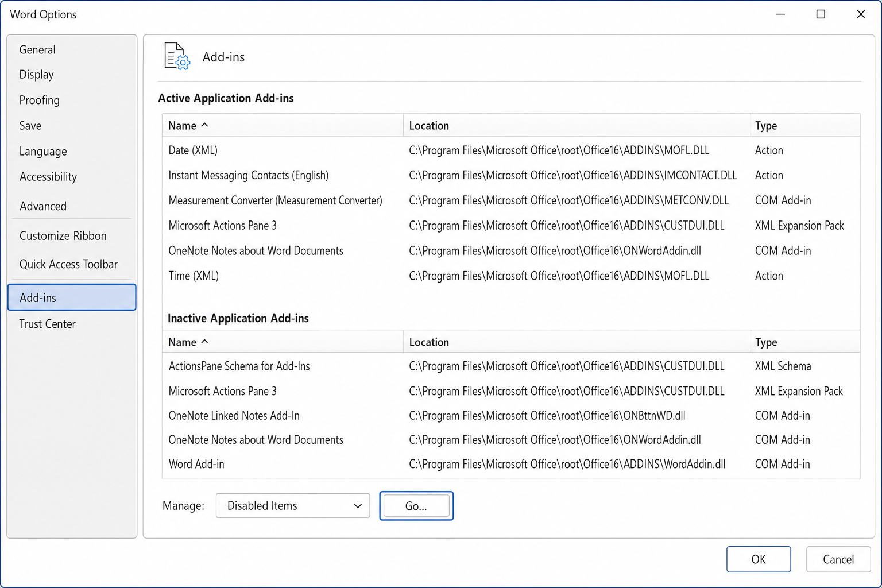Click Location header in active add-ins list
The width and height of the screenshot is (882, 588).
tap(577, 125)
